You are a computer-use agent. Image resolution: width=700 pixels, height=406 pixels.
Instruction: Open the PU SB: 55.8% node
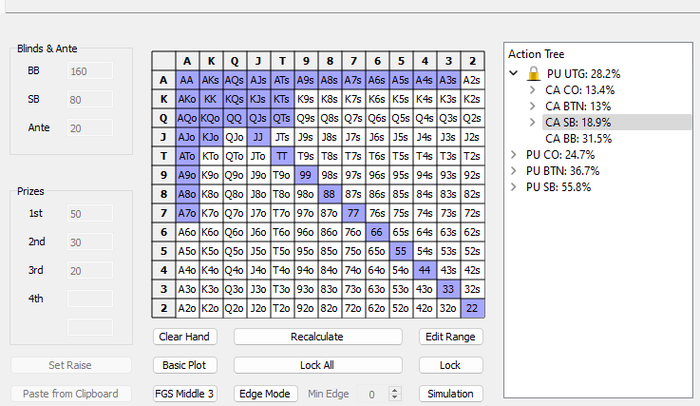tap(514, 187)
